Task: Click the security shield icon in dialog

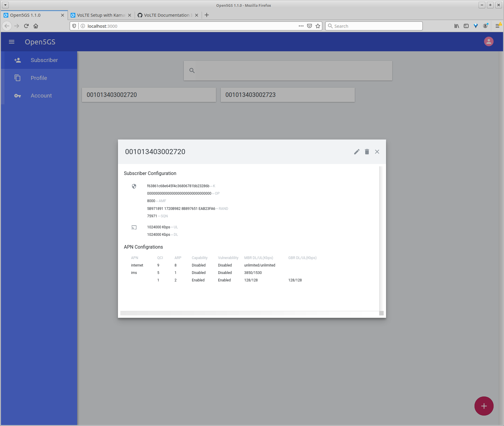Action: click(134, 186)
